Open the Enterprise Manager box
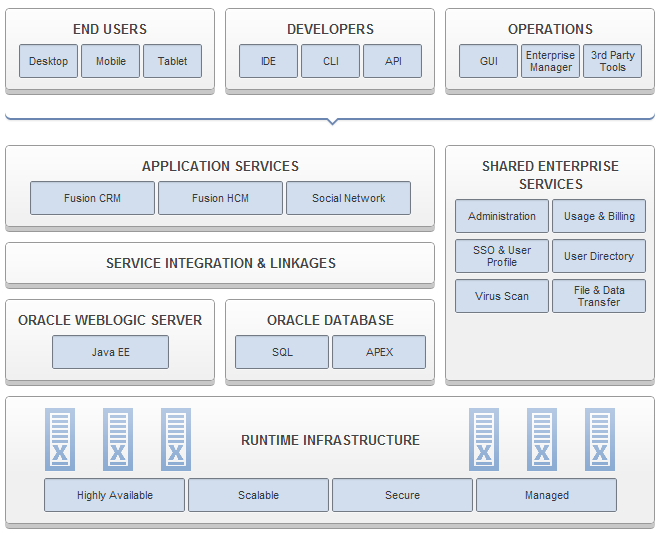This screenshot has height=534, width=664. point(551,61)
